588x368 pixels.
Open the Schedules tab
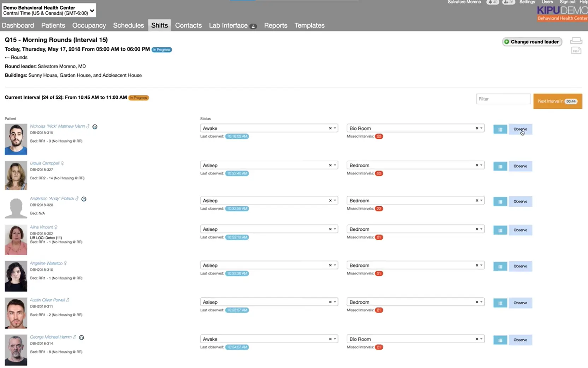pyautogui.click(x=129, y=25)
